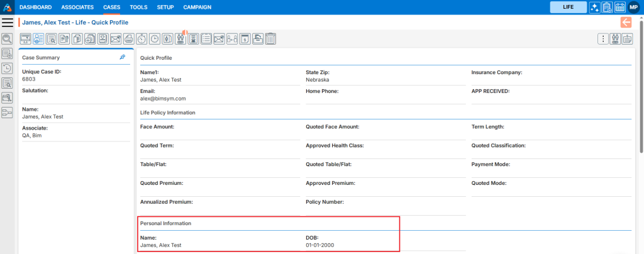Open the calendar icon in top bar

click(619, 8)
